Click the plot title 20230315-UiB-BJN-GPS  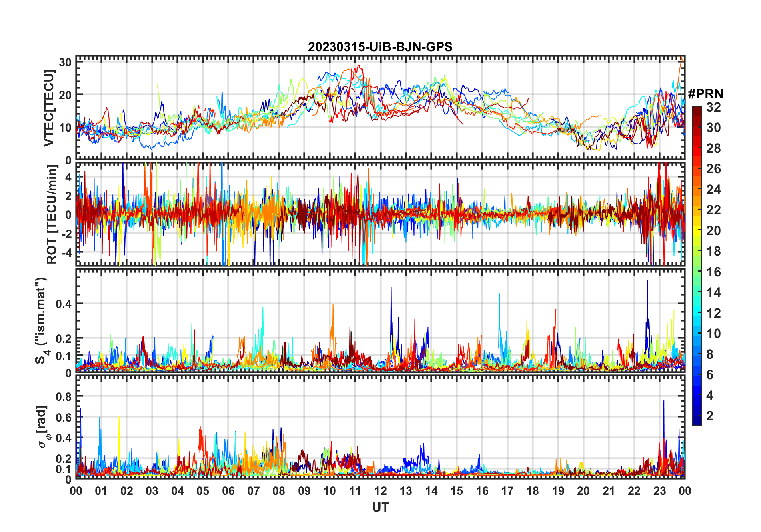click(380, 47)
